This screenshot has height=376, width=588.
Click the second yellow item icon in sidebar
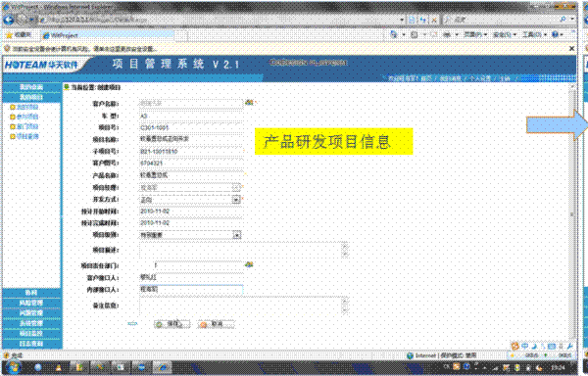tap(13, 117)
